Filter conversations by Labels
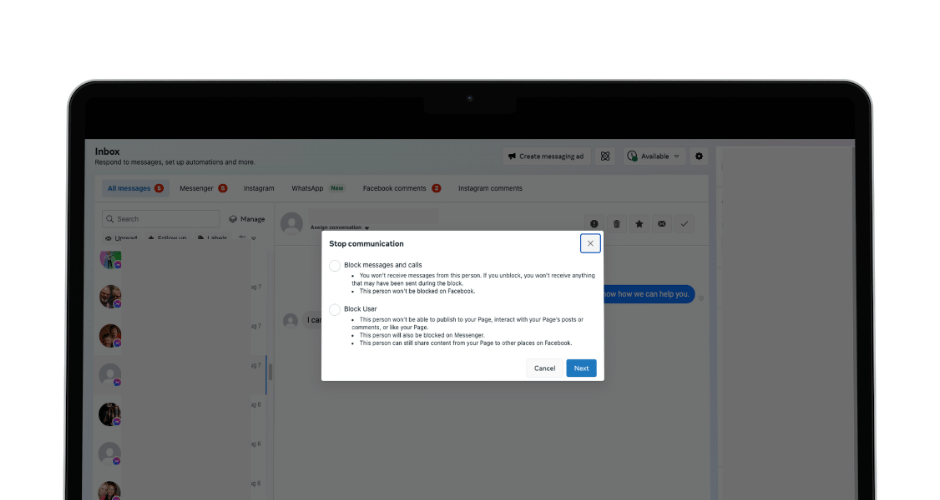940x500 pixels. (x=212, y=238)
